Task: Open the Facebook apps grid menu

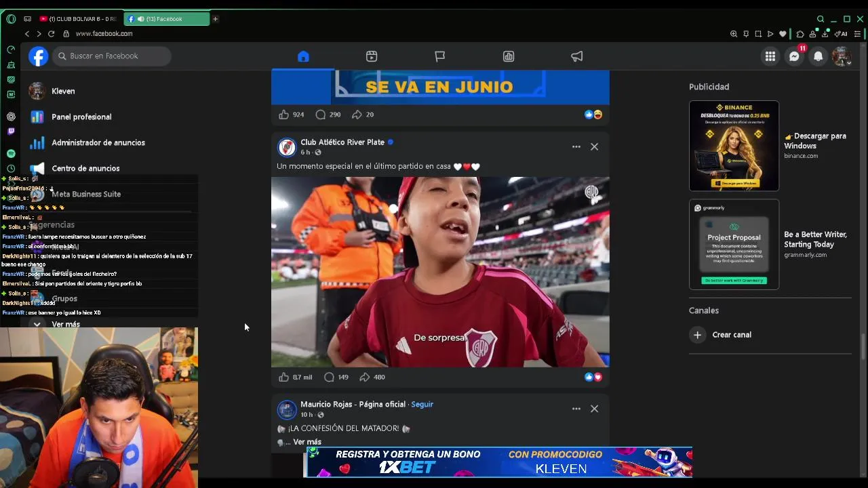Action: pos(770,56)
